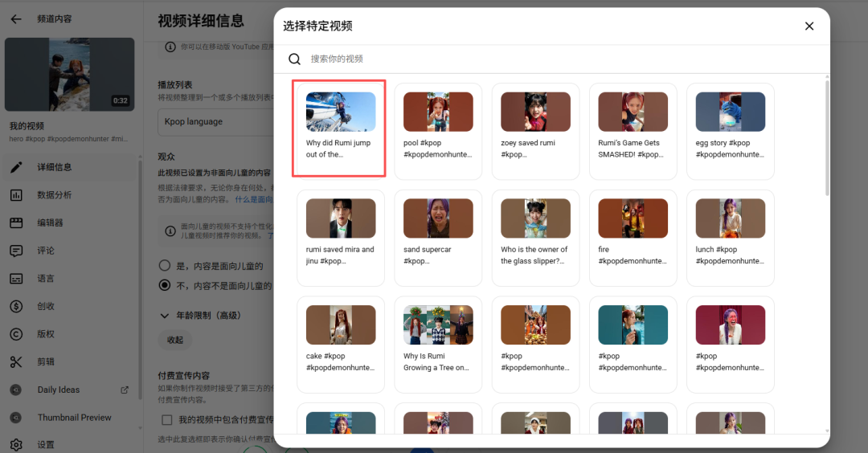Tick 我的视频中包含付费宣传 checkbox

(166, 420)
